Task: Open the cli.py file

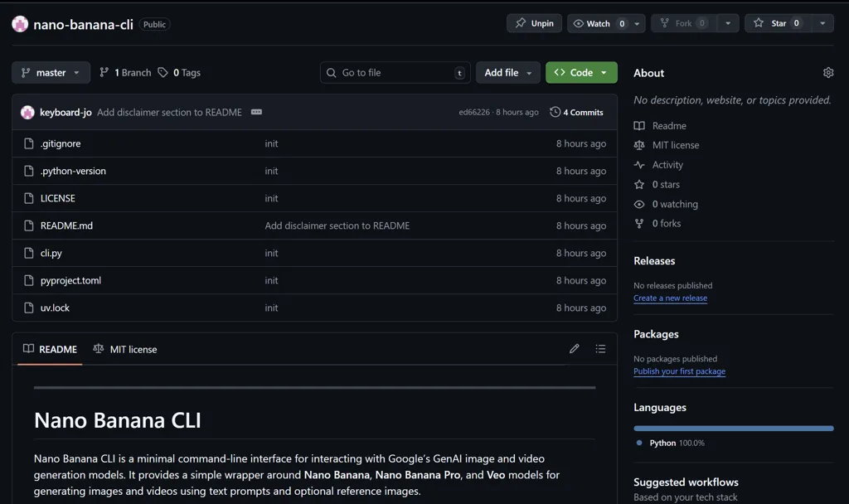Action: pos(51,253)
